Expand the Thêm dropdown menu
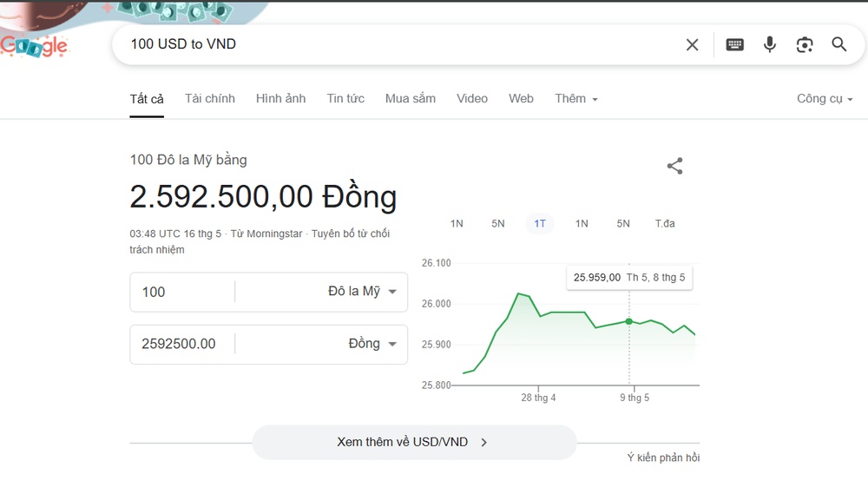 point(576,98)
